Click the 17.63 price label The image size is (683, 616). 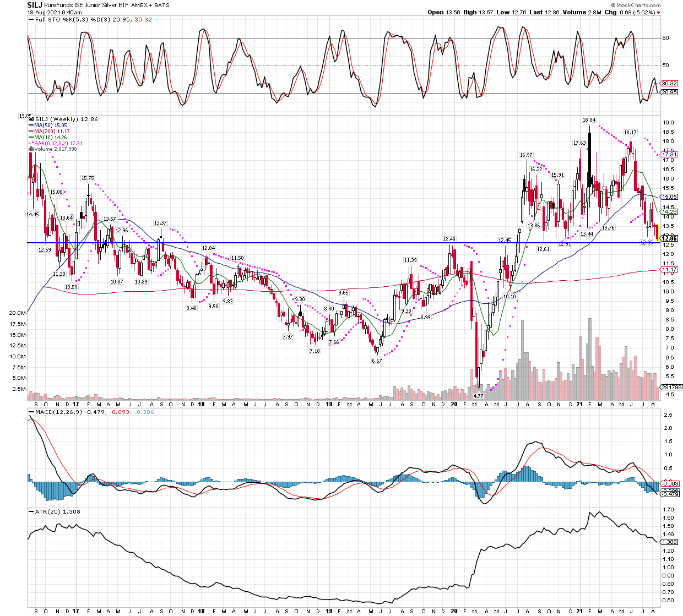[579, 143]
